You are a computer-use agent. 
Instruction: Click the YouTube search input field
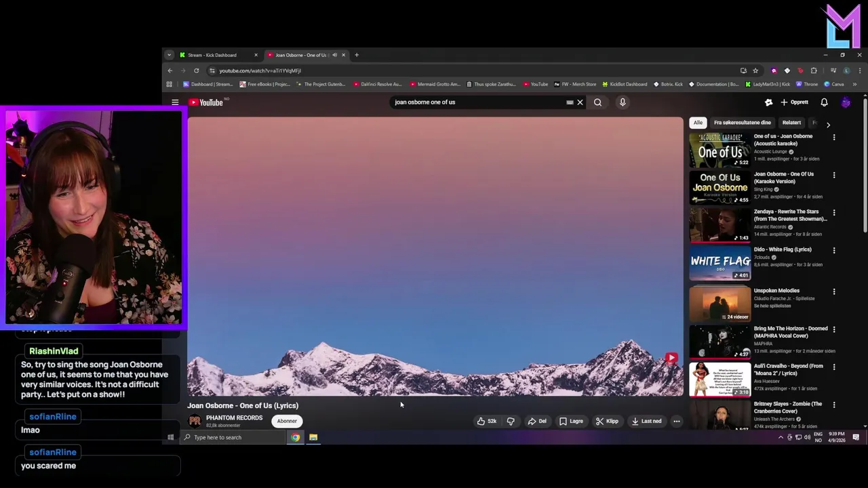(478, 102)
